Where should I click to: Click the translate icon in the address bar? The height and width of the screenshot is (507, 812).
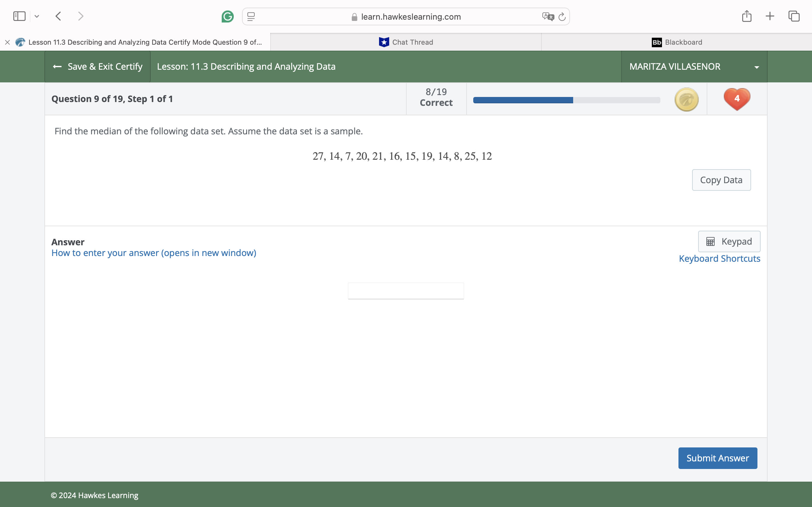[547, 16]
